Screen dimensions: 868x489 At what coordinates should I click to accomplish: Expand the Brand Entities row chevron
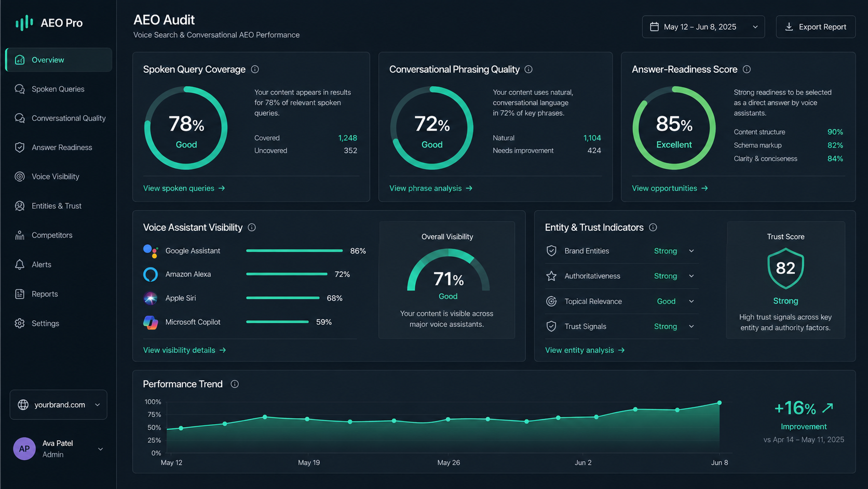click(691, 251)
